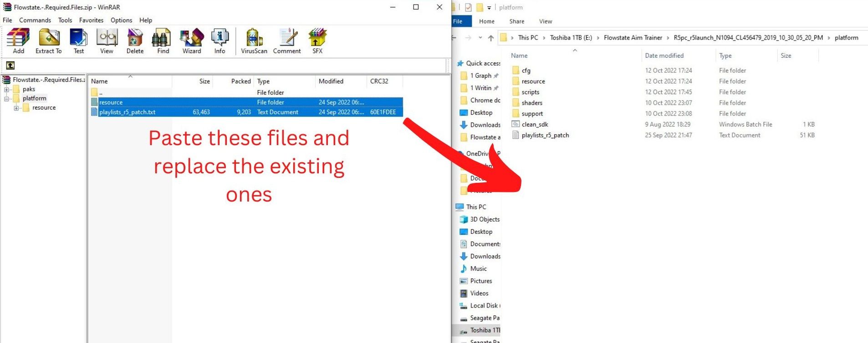Open Quick Access Toolbar customize dropdown
This screenshot has height=343, width=868.
pos(489,8)
